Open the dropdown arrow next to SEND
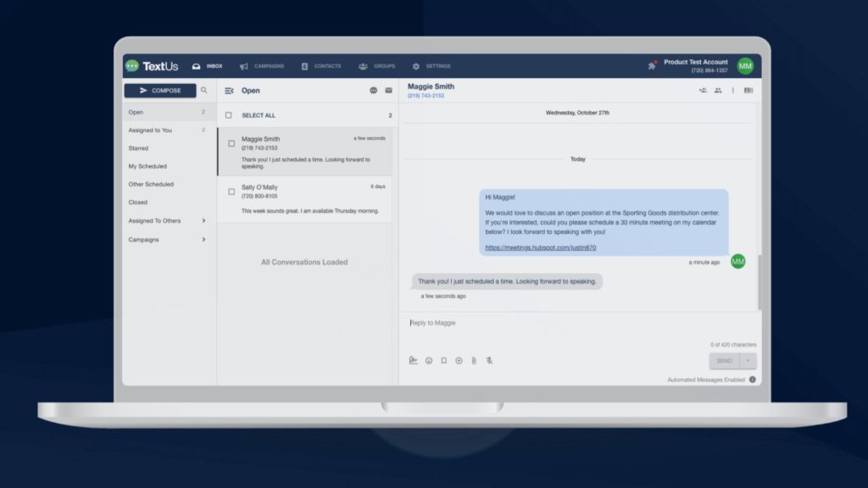The width and height of the screenshot is (868, 488). [748, 360]
